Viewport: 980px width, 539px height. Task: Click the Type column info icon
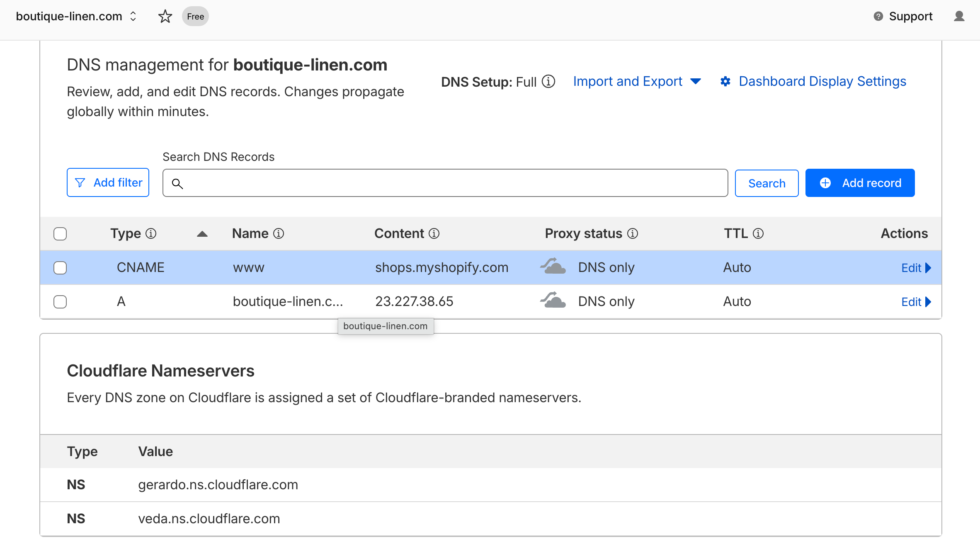pyautogui.click(x=151, y=233)
